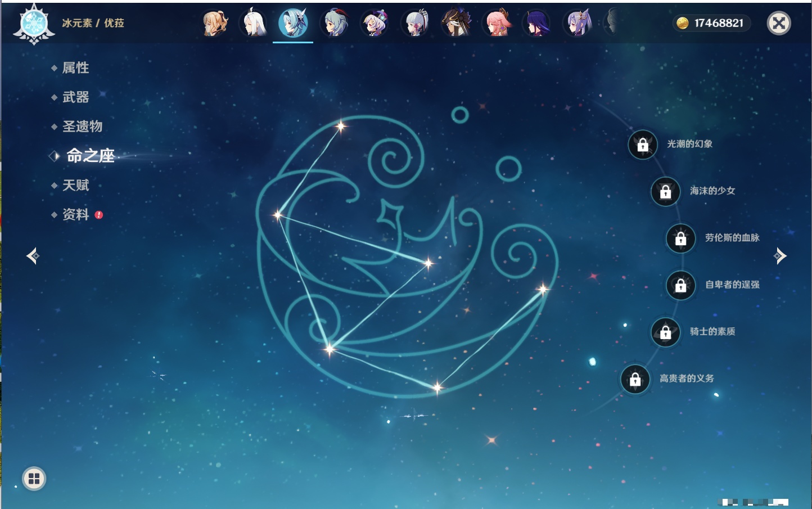
Task: Click the Mora coin icon
Action: click(683, 23)
